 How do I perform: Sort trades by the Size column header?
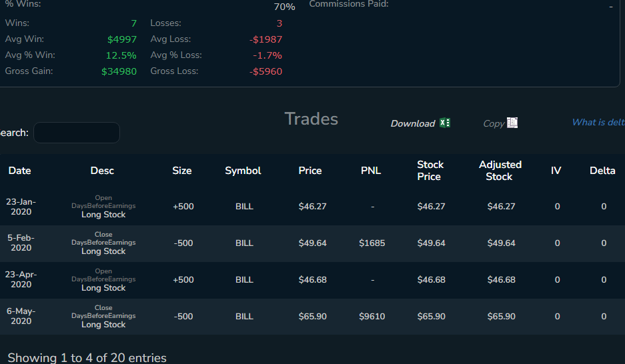181,171
